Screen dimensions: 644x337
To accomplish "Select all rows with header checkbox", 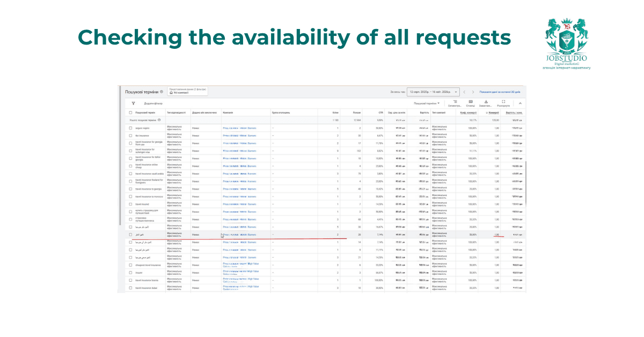I will [x=130, y=113].
